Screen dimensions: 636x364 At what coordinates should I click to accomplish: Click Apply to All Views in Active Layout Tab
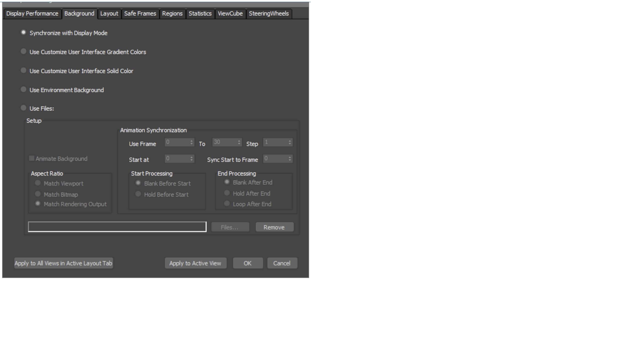tap(63, 263)
